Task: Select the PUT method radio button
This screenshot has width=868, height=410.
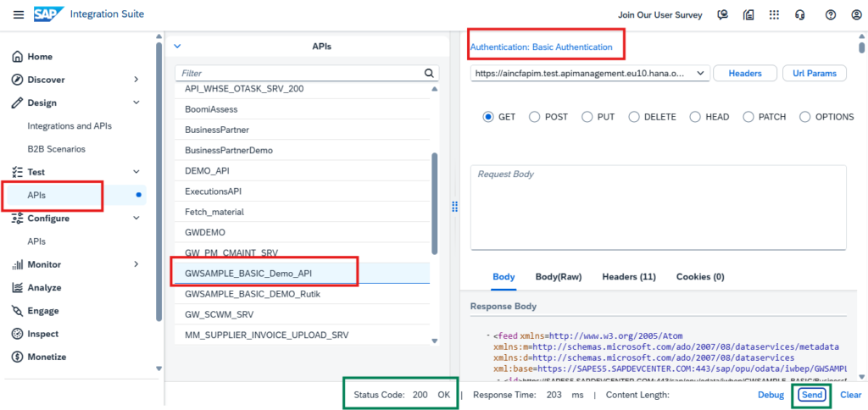Action: point(587,117)
